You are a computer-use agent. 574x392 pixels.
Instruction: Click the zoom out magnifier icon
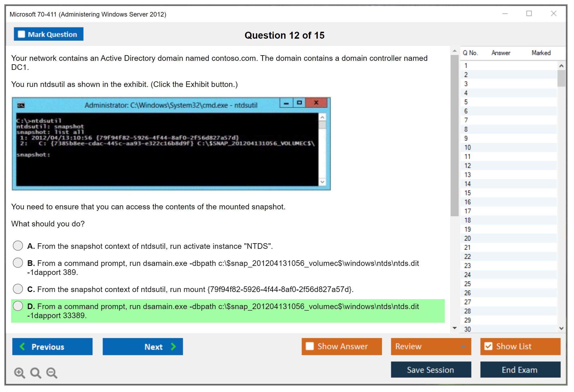click(x=52, y=373)
